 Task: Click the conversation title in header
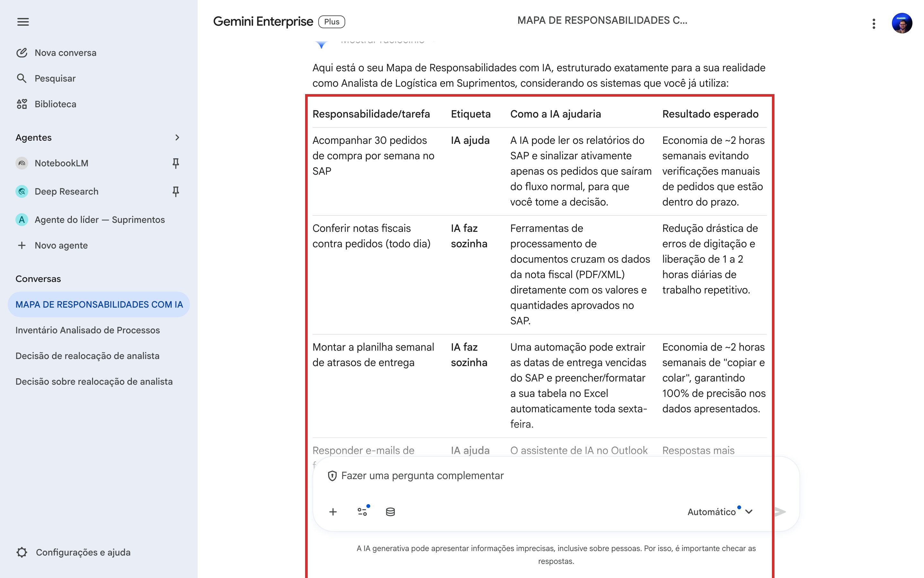pos(602,20)
